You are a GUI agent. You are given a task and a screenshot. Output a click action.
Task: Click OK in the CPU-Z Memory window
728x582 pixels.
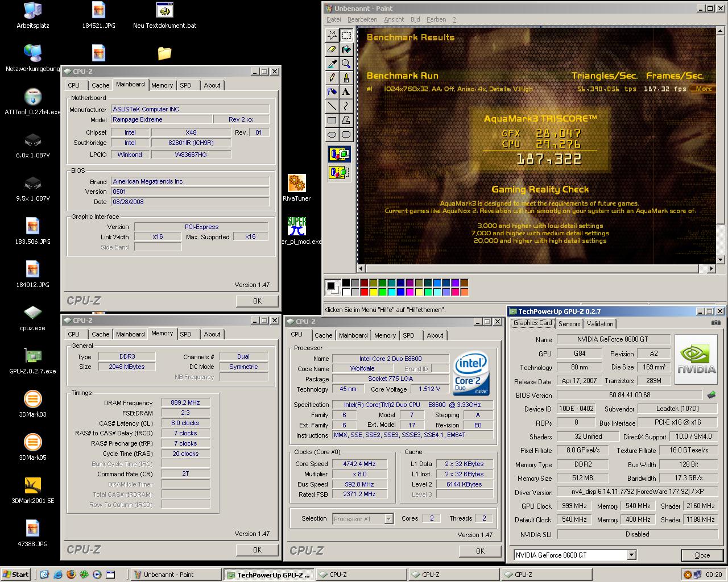tap(257, 550)
